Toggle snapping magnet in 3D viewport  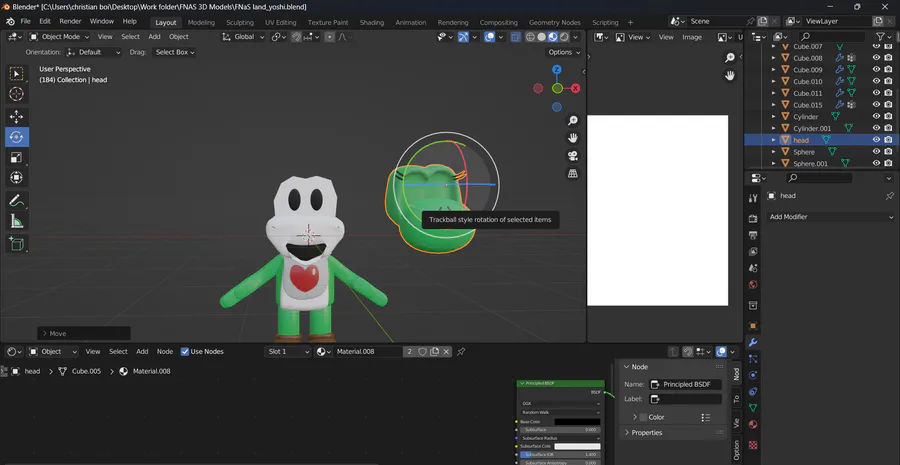pyautogui.click(x=296, y=37)
